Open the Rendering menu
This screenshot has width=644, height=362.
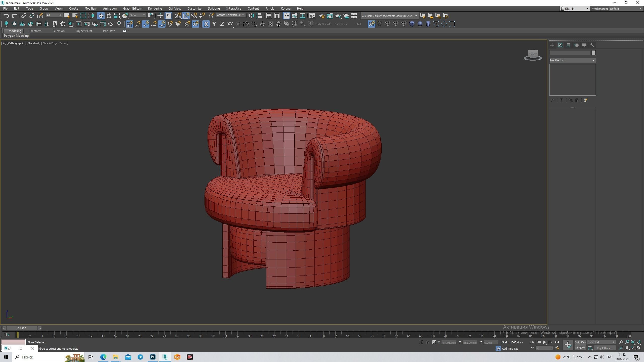[x=155, y=9]
